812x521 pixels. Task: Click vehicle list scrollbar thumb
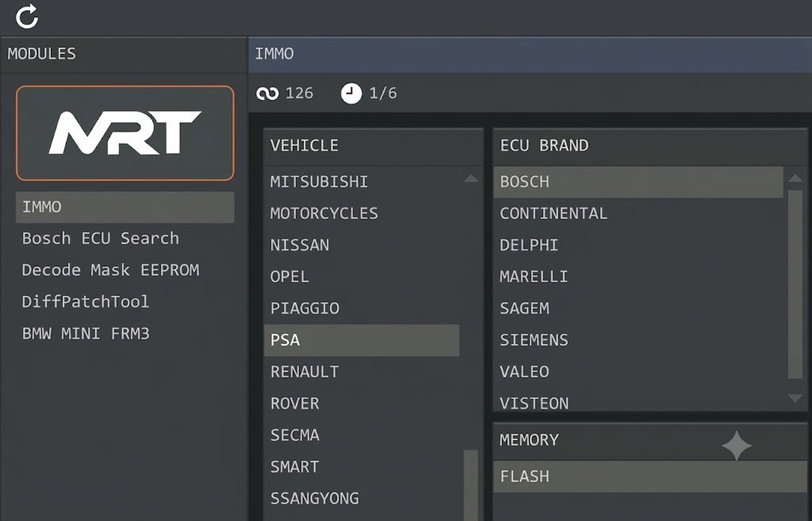point(471,485)
